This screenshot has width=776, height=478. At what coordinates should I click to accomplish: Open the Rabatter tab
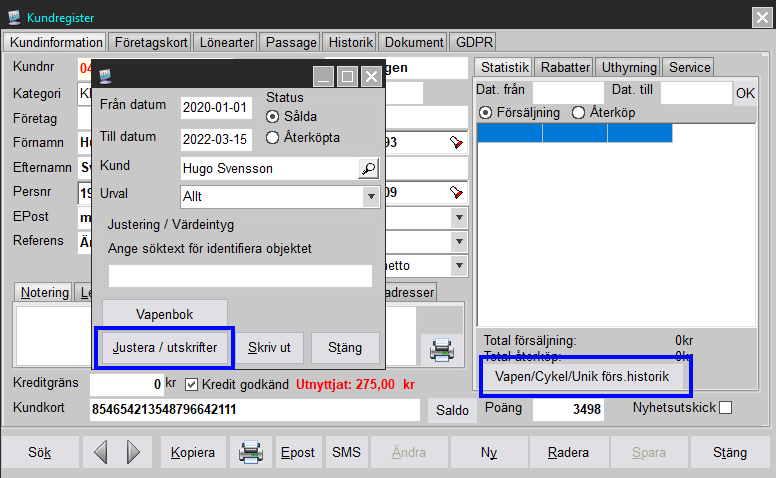(565, 67)
